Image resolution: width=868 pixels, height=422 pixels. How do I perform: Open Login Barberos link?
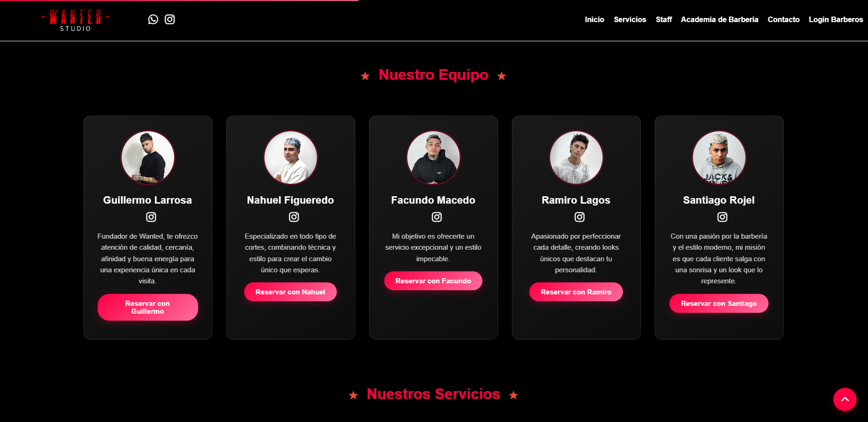click(x=836, y=19)
